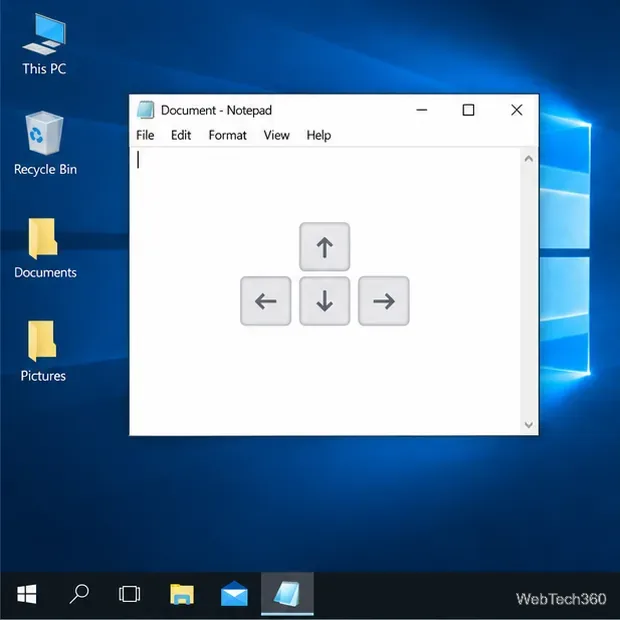Close the Document - Notepad window

[516, 110]
